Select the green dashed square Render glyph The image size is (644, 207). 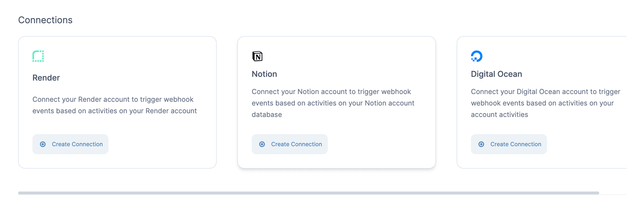(x=38, y=56)
